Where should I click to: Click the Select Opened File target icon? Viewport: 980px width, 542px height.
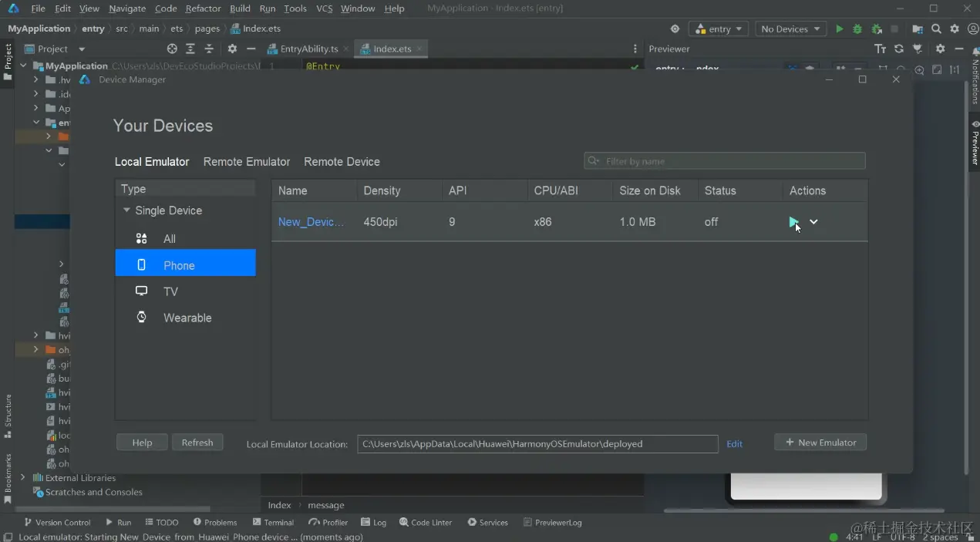pyautogui.click(x=172, y=49)
